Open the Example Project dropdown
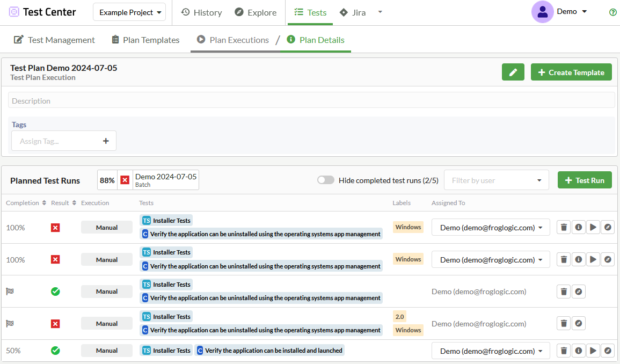 pos(129,12)
